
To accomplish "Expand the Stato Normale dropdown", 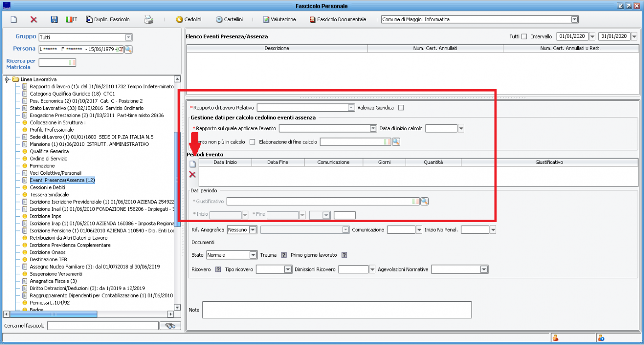I will (253, 255).
